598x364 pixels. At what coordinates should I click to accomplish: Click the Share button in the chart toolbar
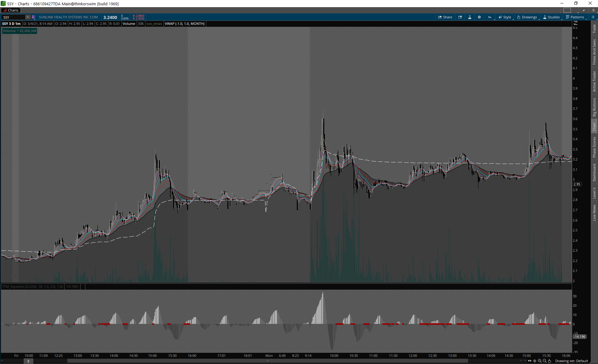coord(445,17)
